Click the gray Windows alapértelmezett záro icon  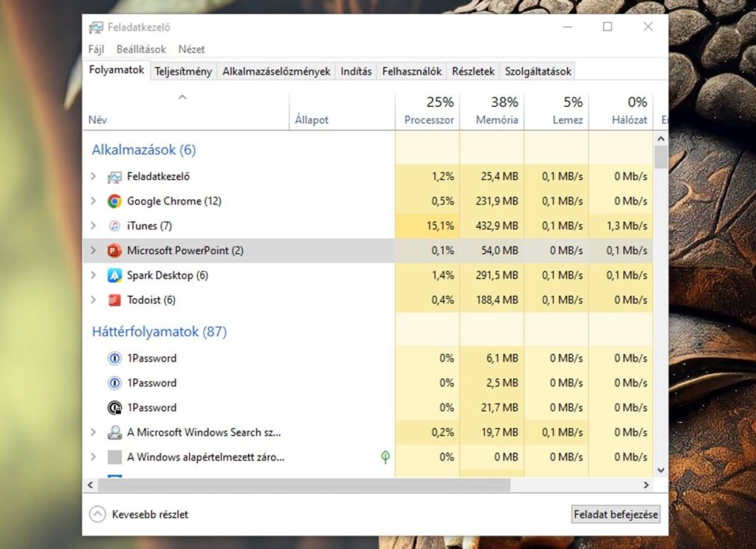coord(114,457)
